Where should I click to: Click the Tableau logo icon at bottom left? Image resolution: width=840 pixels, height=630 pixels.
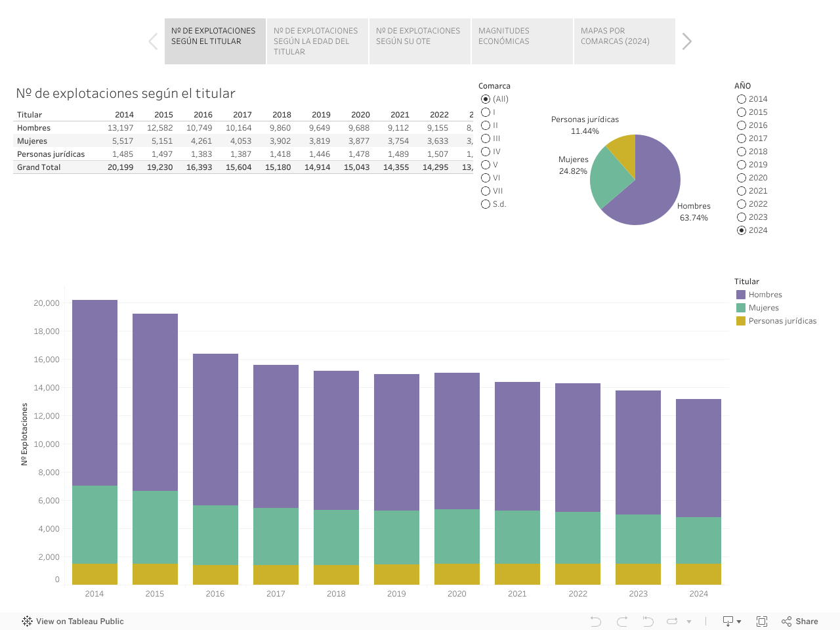click(x=27, y=621)
